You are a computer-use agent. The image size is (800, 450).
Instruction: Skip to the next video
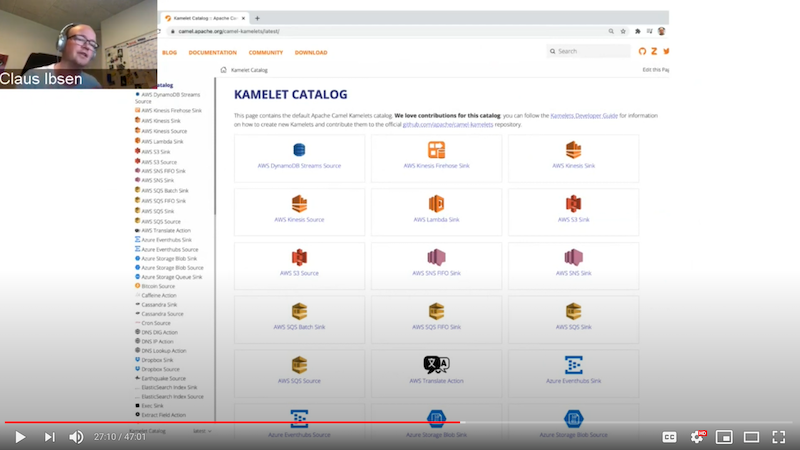pyautogui.click(x=49, y=436)
